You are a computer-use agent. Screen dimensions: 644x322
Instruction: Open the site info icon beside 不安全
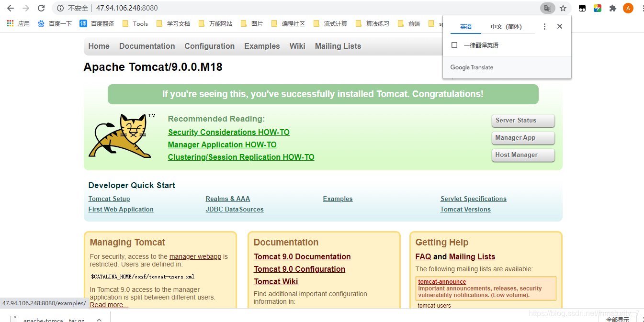pyautogui.click(x=60, y=8)
